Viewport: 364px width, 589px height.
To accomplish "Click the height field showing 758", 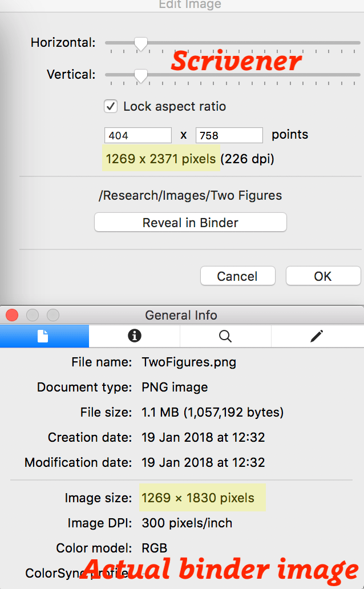I will pos(229,135).
